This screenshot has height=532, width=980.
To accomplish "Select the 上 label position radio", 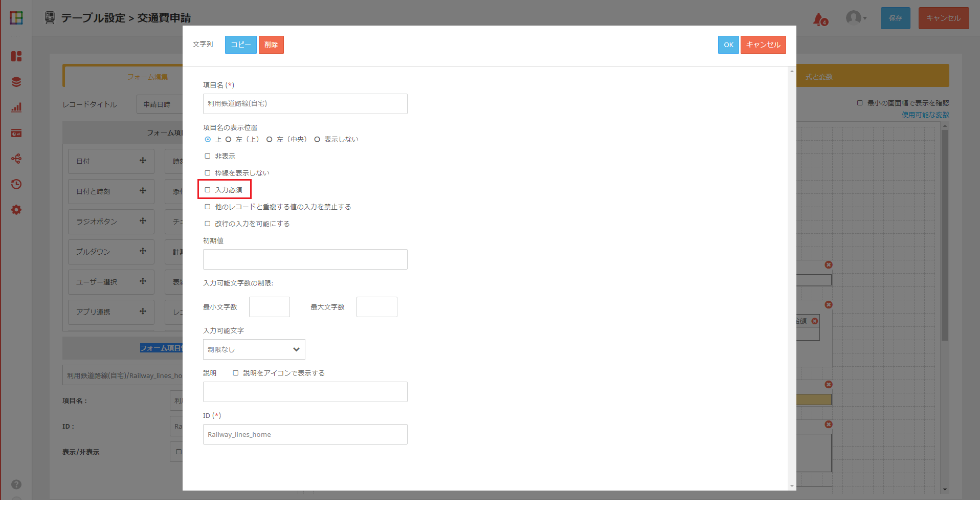I will 208,140.
